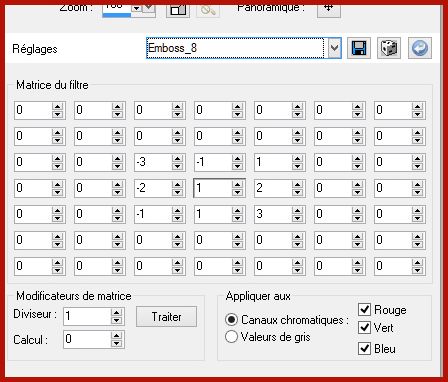The image size is (448, 382).
Task: Increase the Diviseur value with up arrow
Action: (x=117, y=312)
